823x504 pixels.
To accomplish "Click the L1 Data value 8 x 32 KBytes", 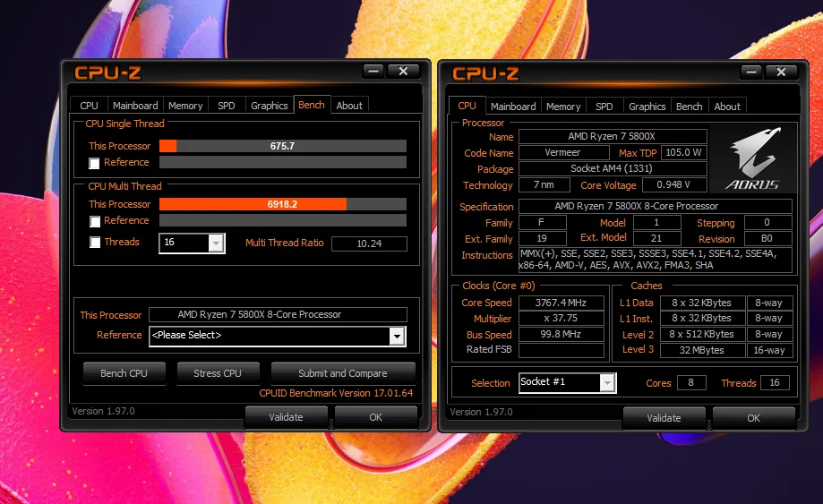I will click(702, 303).
